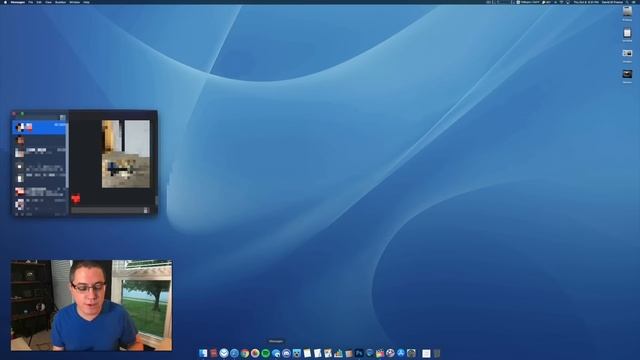
Task: Open Spotify from the Dock
Action: 265,353
